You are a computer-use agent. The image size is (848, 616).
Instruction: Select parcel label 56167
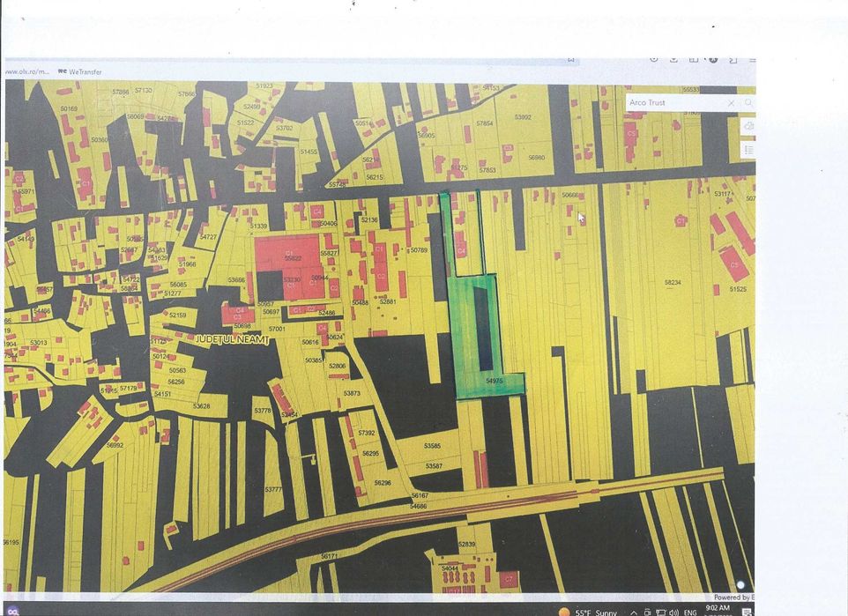[420, 495]
